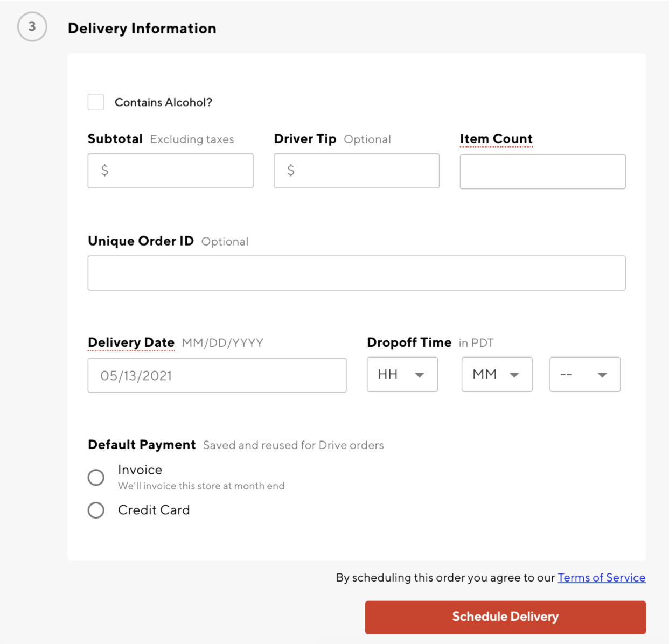
Task: Click the Driver Tip field
Action: pyautogui.click(x=356, y=171)
